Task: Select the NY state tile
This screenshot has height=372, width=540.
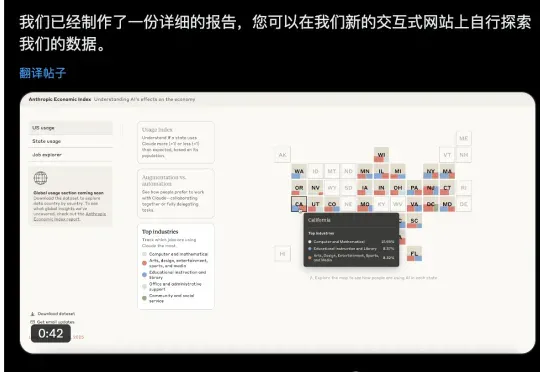Action: point(431,171)
